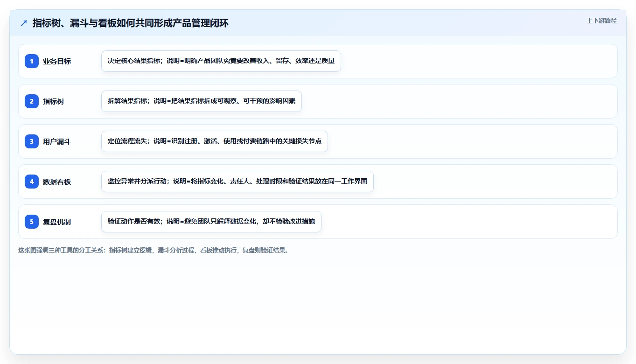Open the 拆解结果指标 description box

pyautogui.click(x=202, y=101)
